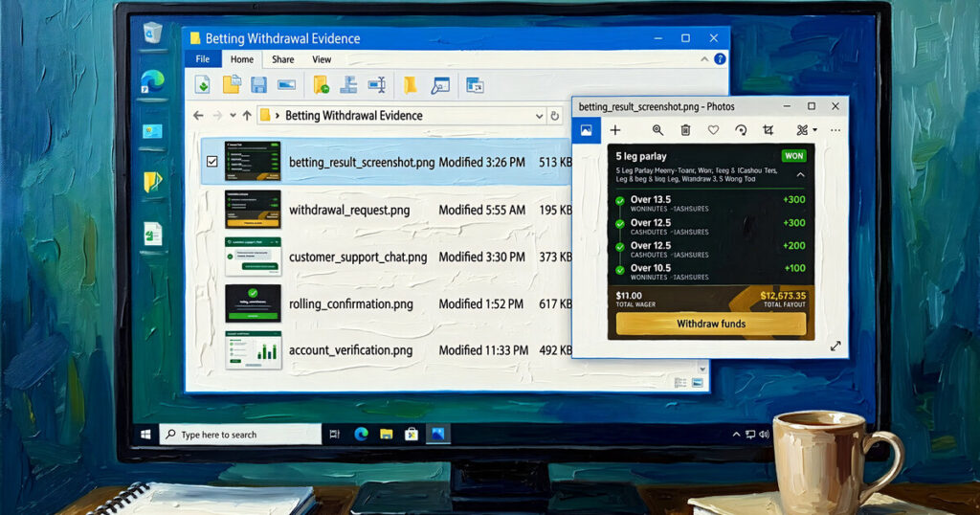Screen dimensions: 980x515
Task: Select the withdrawal_request.png thumbnail
Action: [253, 210]
